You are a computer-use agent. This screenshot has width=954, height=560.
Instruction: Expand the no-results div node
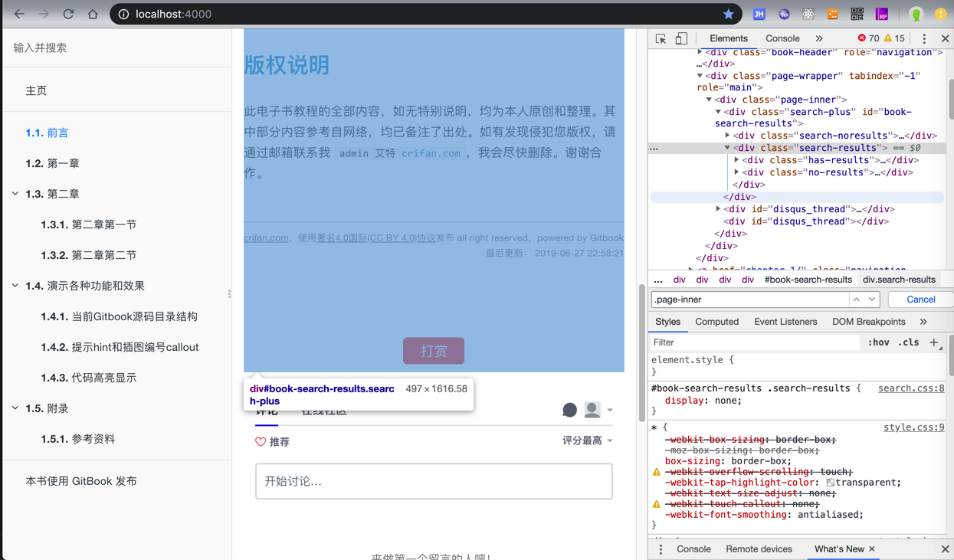coord(737,172)
